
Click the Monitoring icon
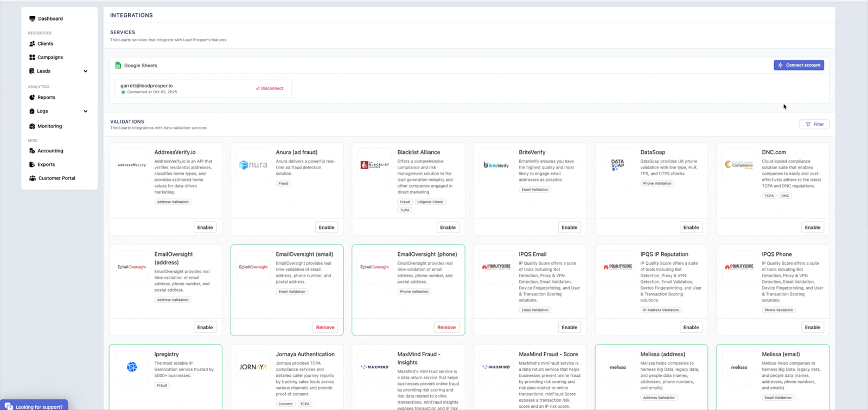[32, 126]
